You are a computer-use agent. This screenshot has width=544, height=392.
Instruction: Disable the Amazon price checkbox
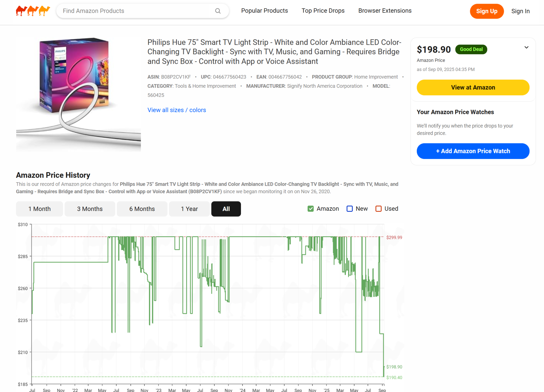click(x=310, y=209)
